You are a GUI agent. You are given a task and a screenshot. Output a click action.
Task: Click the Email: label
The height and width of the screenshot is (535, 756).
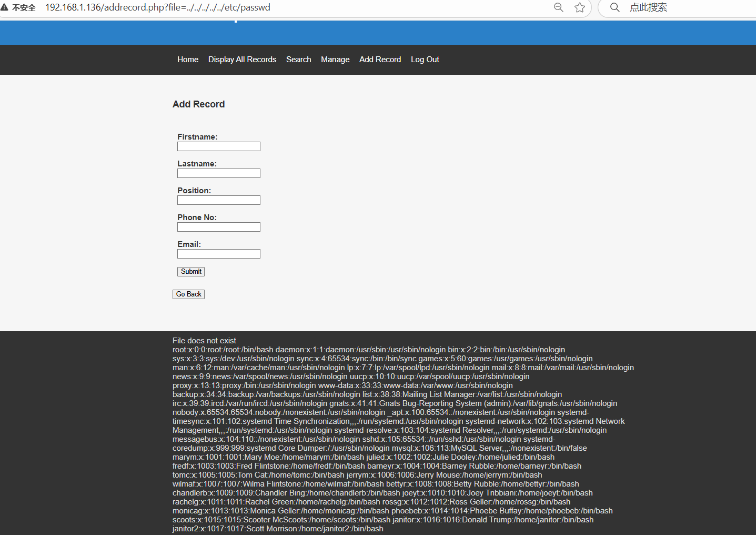(189, 244)
